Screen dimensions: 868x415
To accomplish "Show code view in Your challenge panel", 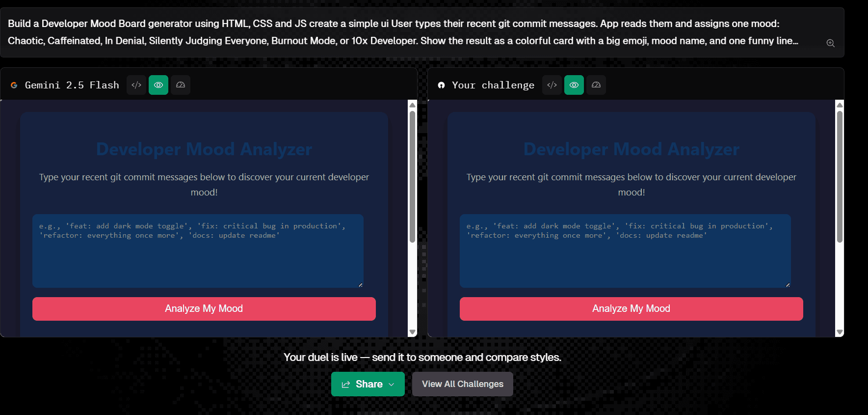I will tap(552, 85).
